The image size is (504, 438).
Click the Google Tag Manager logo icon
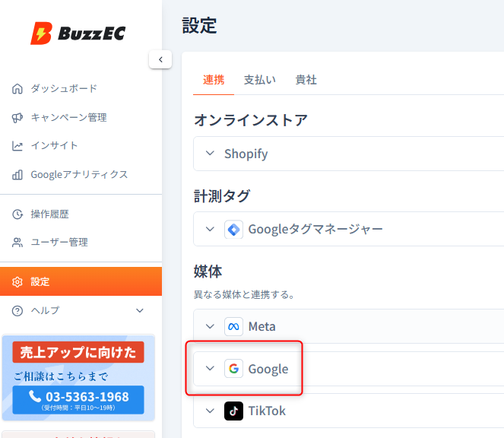click(233, 229)
